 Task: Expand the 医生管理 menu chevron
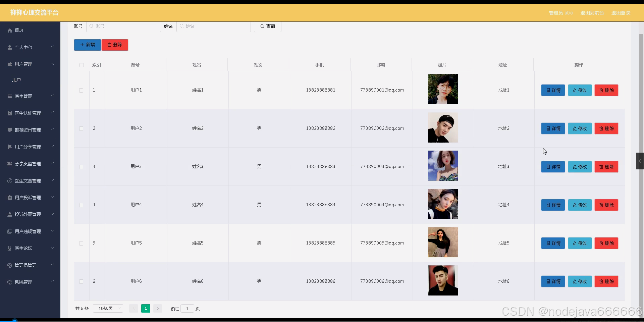pos(52,96)
